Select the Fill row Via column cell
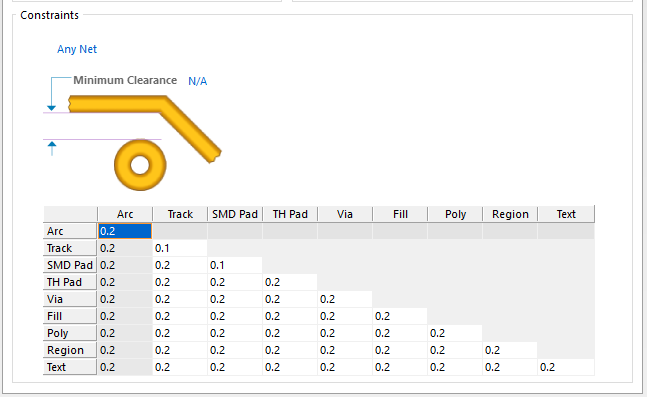647x397 pixels. 345,316
